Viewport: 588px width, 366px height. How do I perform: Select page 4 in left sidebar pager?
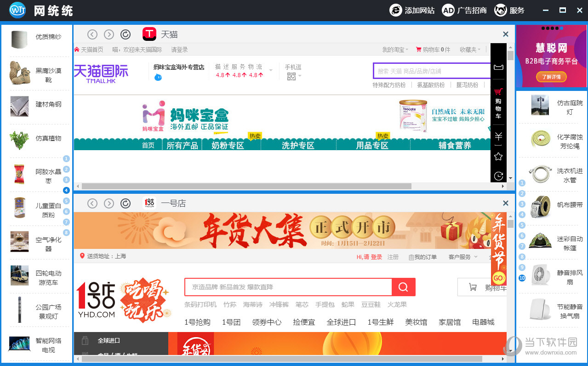66,190
